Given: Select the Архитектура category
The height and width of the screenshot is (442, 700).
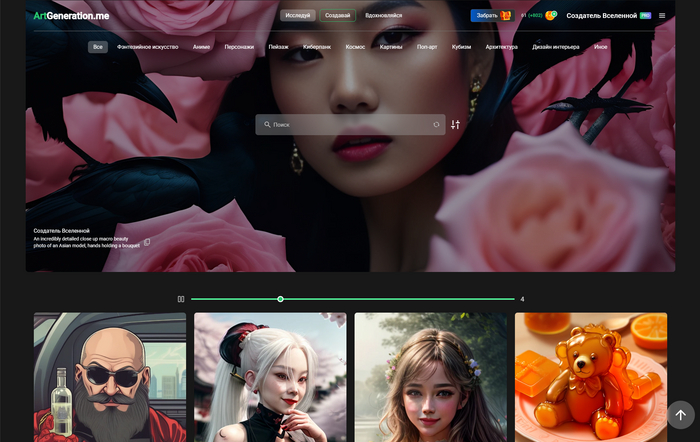Looking at the screenshot, I should [502, 47].
